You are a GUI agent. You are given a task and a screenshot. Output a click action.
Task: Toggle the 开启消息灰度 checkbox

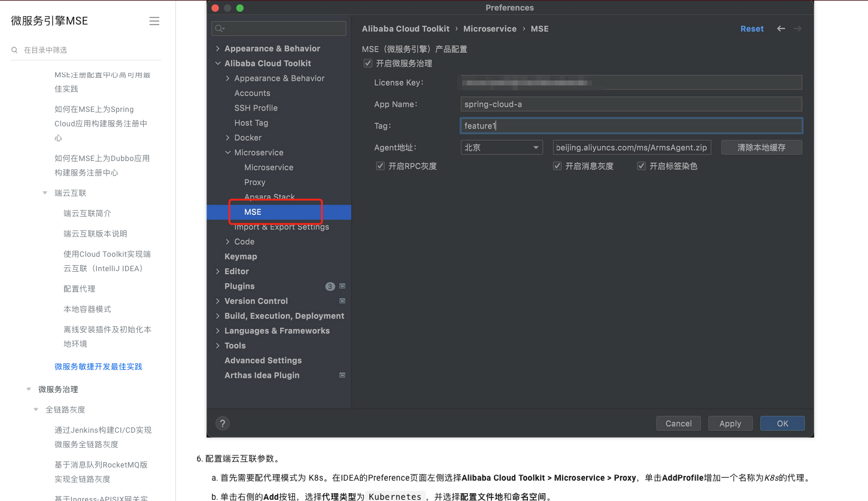(x=557, y=166)
